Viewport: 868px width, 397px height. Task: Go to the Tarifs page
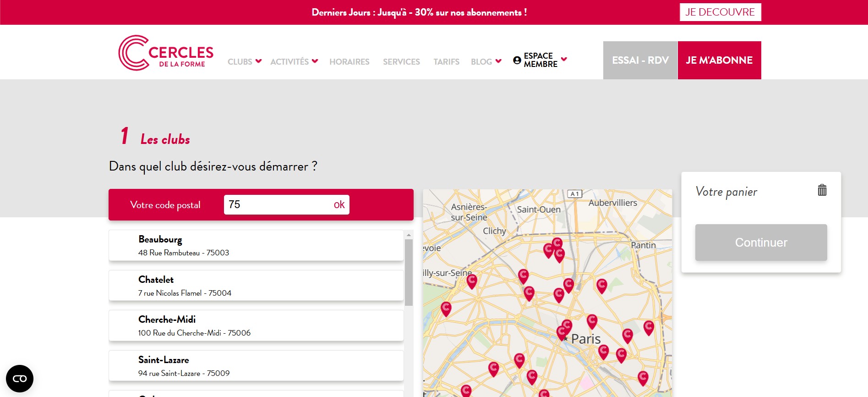coord(447,61)
